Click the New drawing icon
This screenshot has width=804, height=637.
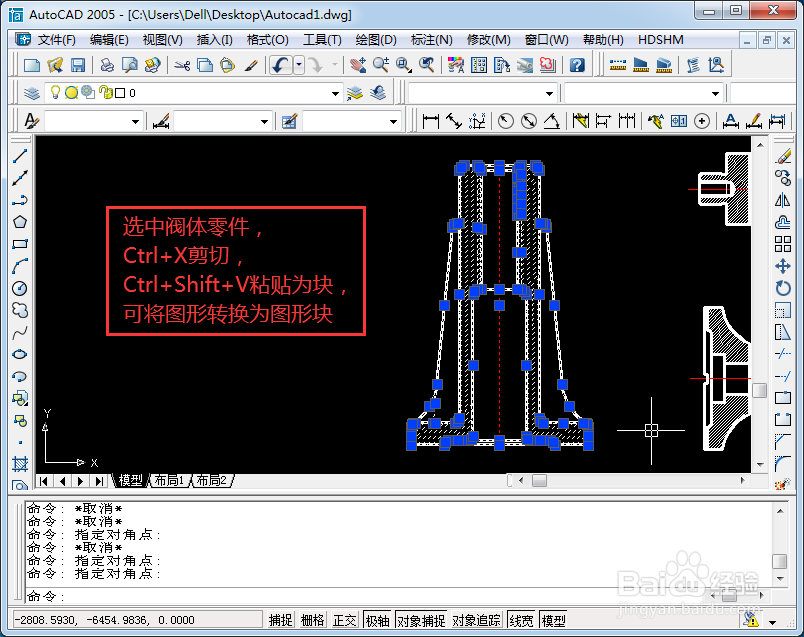32,65
